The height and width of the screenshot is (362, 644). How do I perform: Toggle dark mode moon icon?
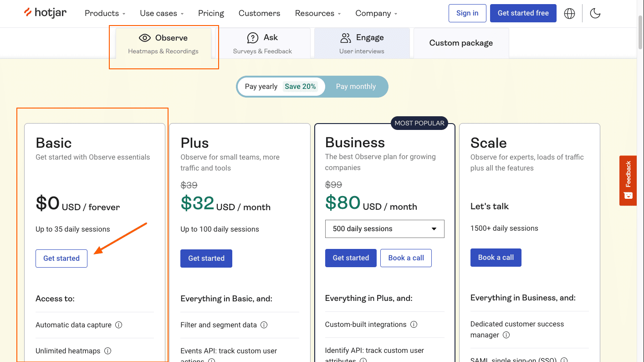tap(595, 13)
